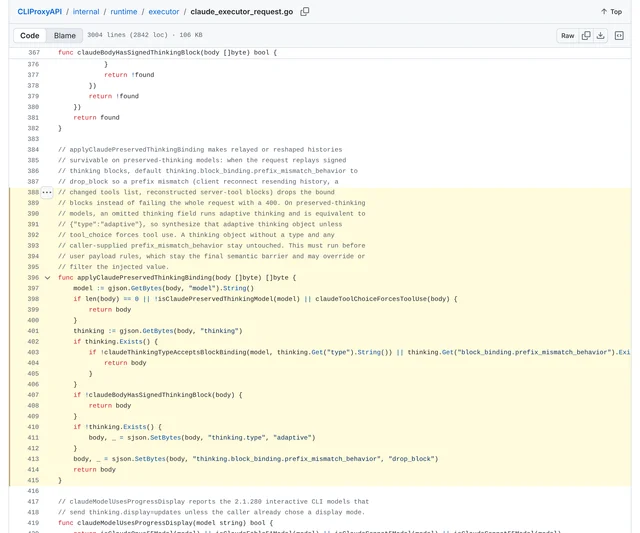Open the runtime folder breadcrumb
This screenshot has height=533, width=640.
124,12
